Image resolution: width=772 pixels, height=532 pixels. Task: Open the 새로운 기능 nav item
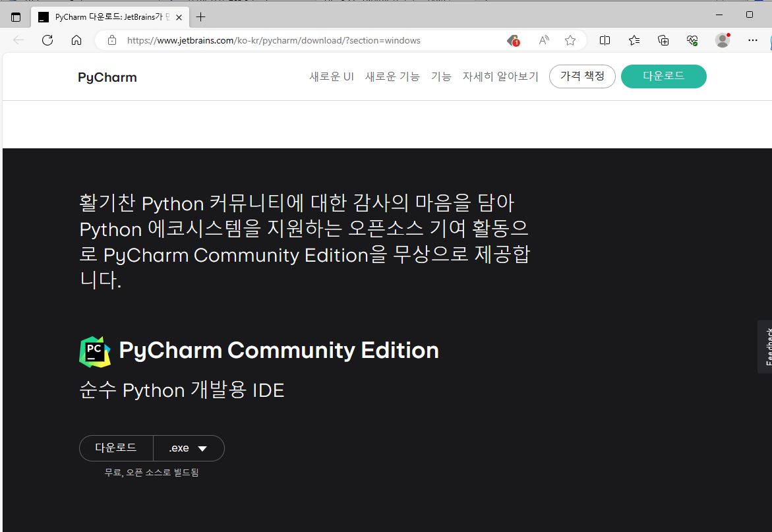pos(392,76)
